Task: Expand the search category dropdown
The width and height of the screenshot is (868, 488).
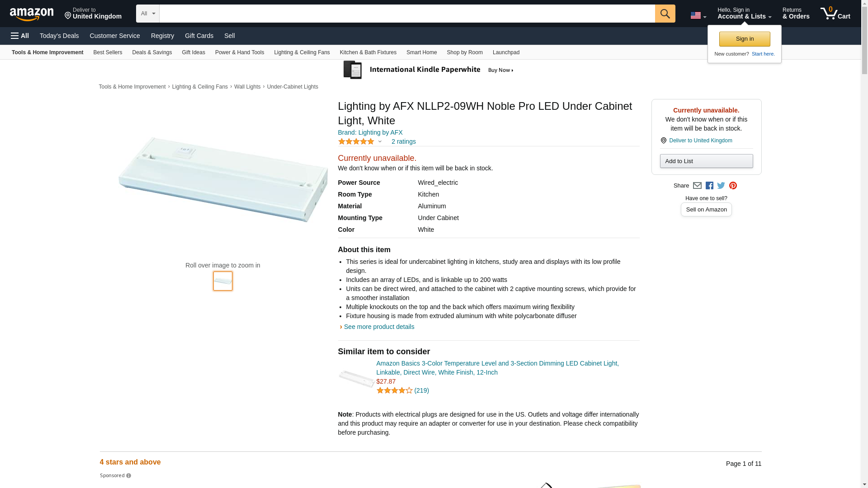Action: (x=148, y=14)
